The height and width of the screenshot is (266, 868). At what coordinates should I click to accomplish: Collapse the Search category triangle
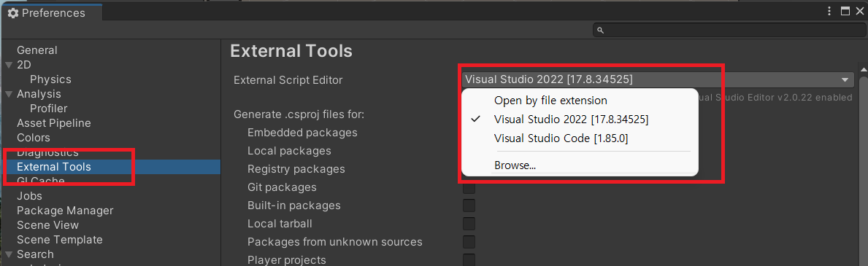tap(8, 254)
